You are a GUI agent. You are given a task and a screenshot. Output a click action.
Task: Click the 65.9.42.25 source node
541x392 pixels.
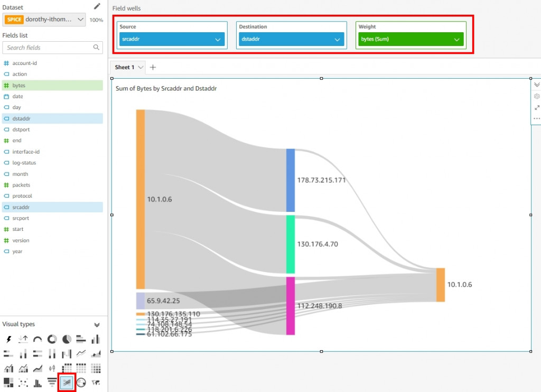pos(141,301)
